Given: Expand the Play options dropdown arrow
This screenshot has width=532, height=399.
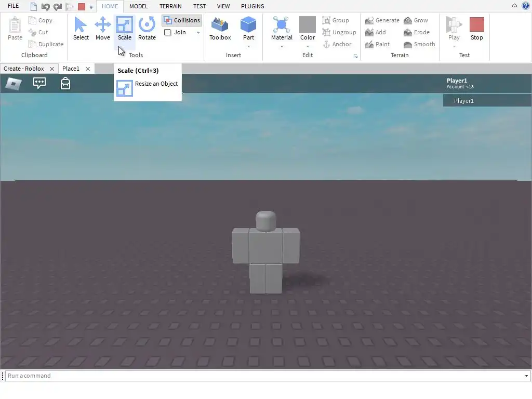Looking at the screenshot, I should tap(454, 46).
